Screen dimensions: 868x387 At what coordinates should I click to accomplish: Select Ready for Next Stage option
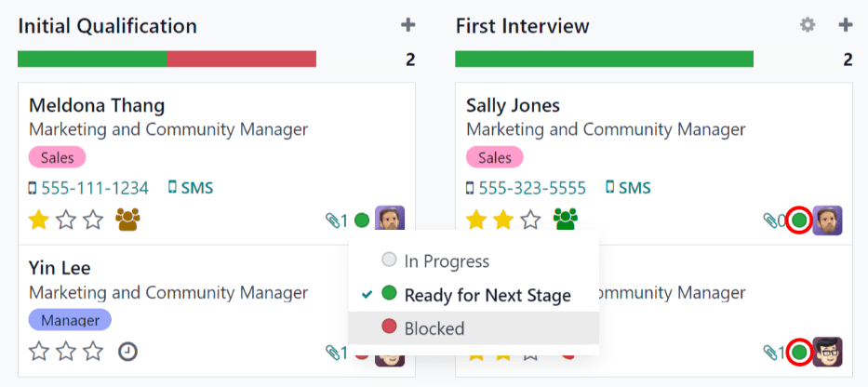[487, 295]
